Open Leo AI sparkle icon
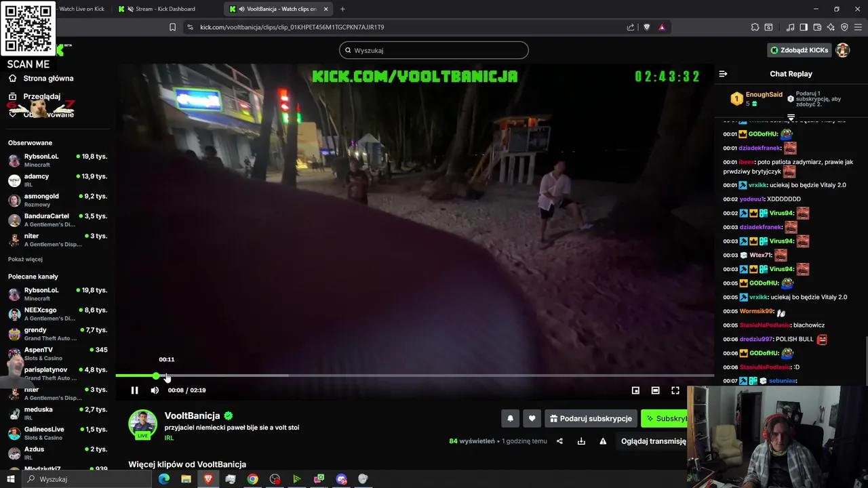The height and width of the screenshot is (488, 868). point(831,27)
